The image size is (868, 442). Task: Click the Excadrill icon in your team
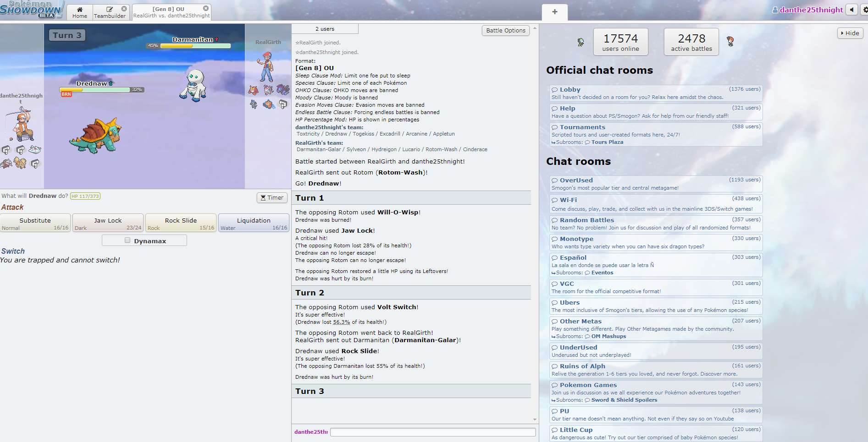tap(6, 163)
